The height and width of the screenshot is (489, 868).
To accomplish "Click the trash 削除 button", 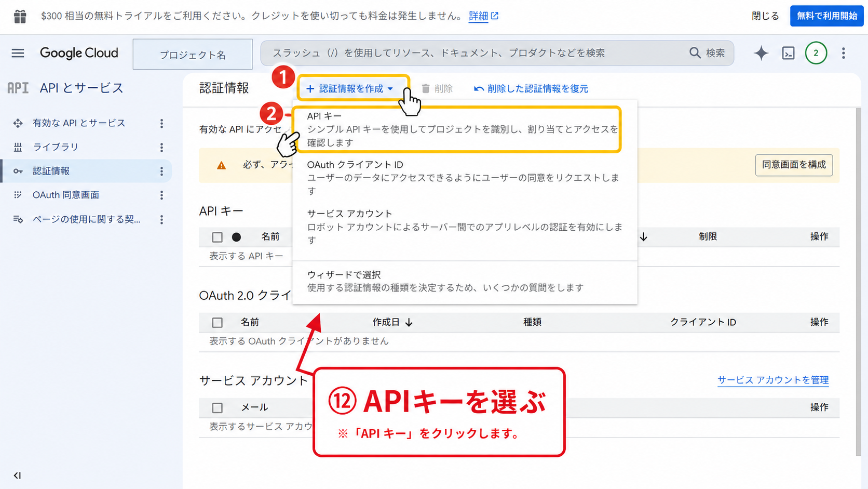I will (x=437, y=89).
